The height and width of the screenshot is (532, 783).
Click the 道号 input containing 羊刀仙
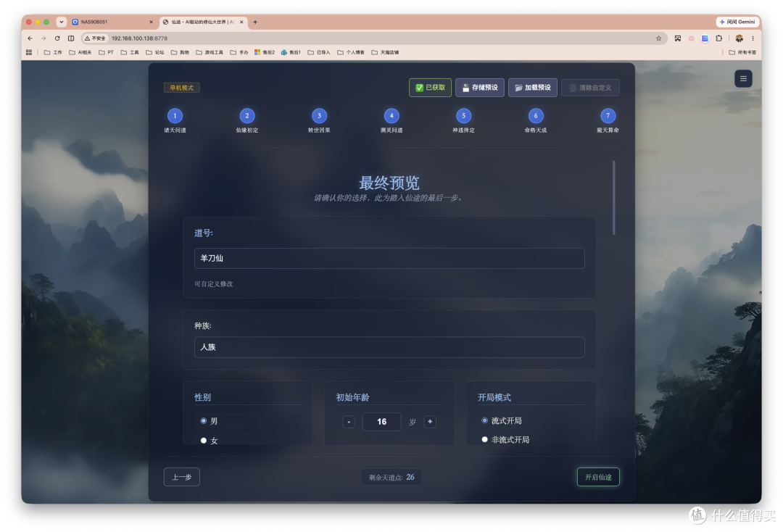click(389, 259)
